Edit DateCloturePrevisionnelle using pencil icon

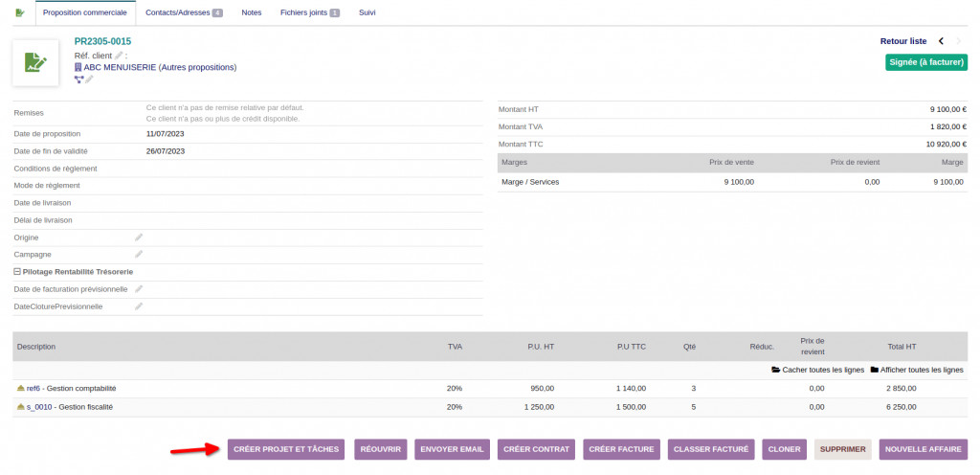(139, 306)
